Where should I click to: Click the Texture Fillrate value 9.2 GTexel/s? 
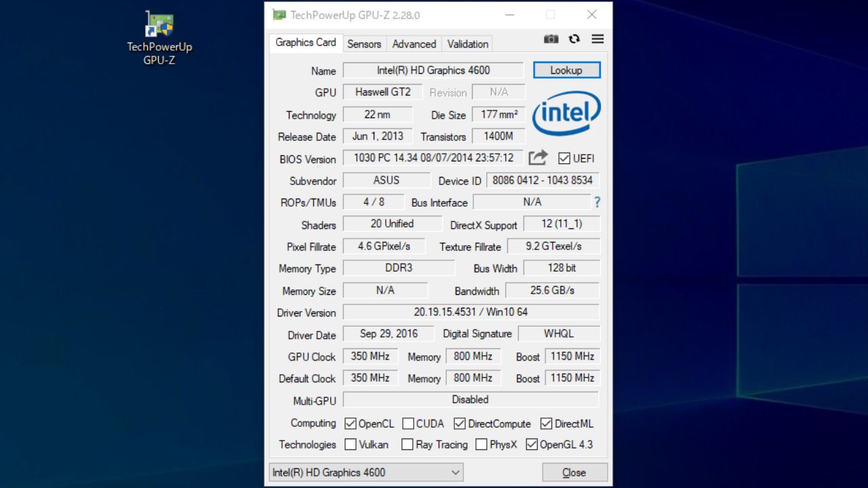[x=553, y=246]
